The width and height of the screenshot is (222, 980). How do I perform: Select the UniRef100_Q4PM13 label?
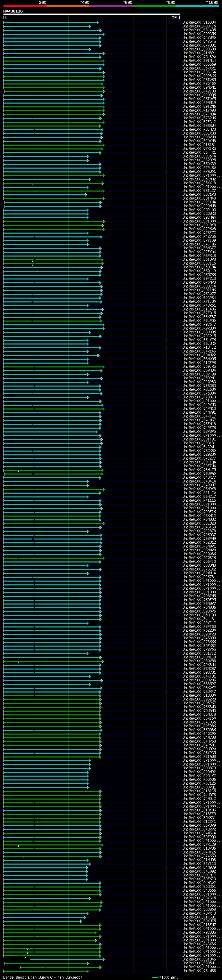tap(199, 408)
